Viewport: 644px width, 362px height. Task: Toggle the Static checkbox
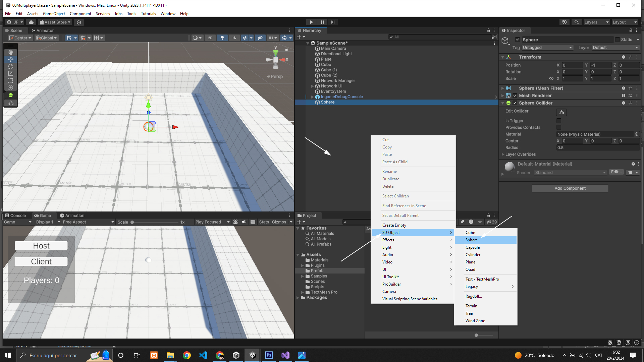point(618,40)
